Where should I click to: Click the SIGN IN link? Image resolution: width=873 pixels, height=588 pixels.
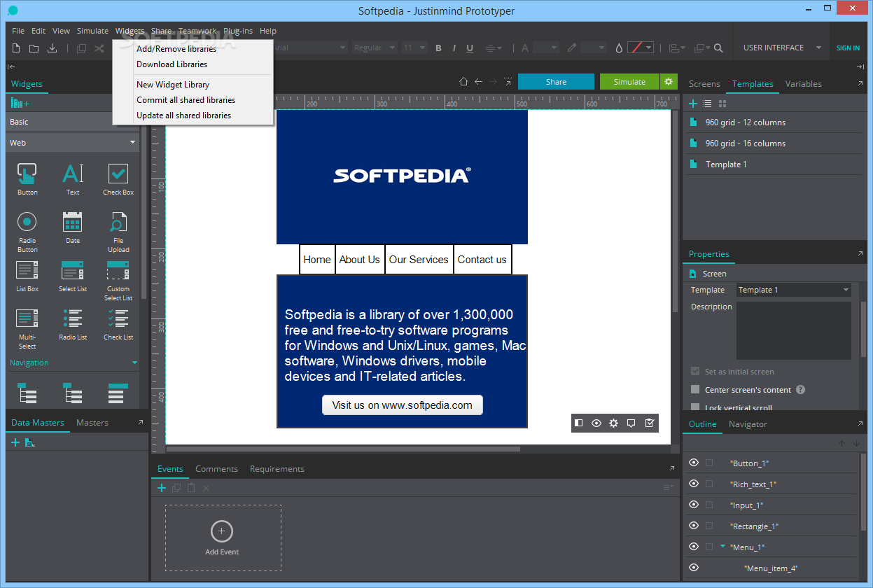848,48
